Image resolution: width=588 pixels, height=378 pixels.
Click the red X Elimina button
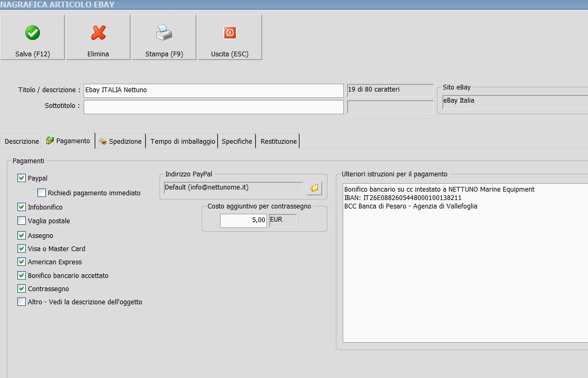coord(98,37)
